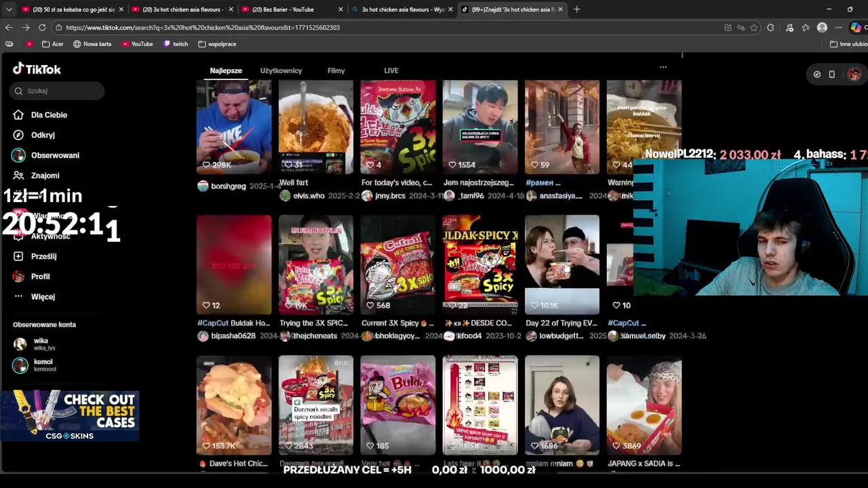Open wspolprace bookmark folder
This screenshot has width=868, height=488.
point(217,44)
